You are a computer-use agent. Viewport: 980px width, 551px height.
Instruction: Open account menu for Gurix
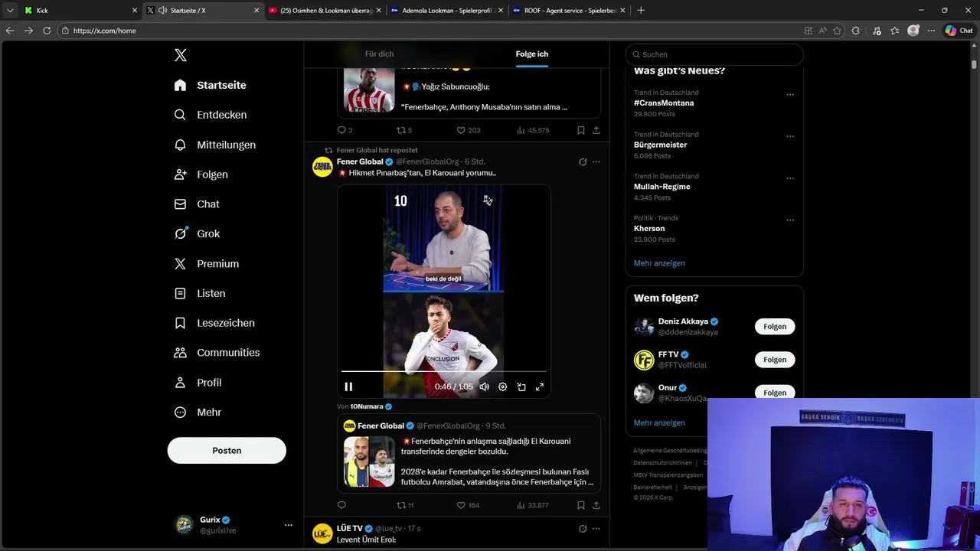click(233, 525)
